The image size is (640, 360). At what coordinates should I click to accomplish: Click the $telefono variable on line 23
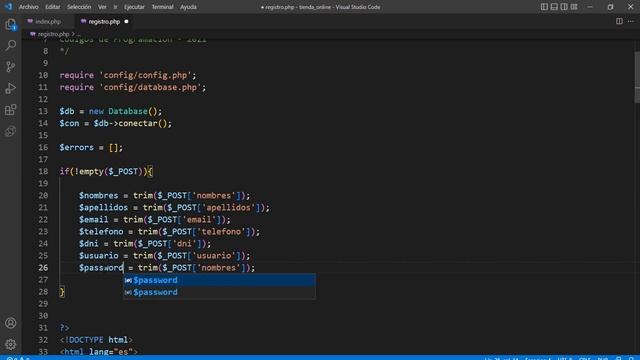[x=101, y=232]
